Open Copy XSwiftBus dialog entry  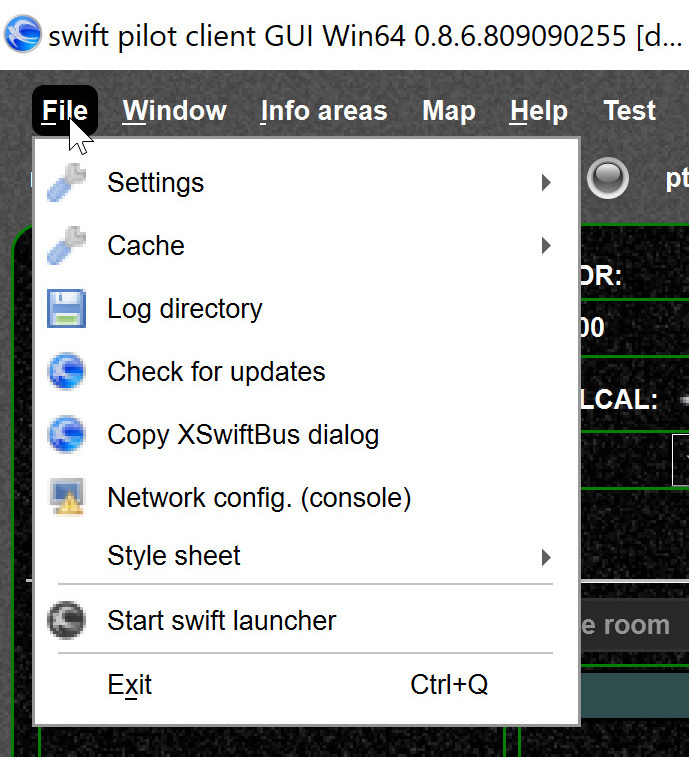pyautogui.click(x=306, y=435)
